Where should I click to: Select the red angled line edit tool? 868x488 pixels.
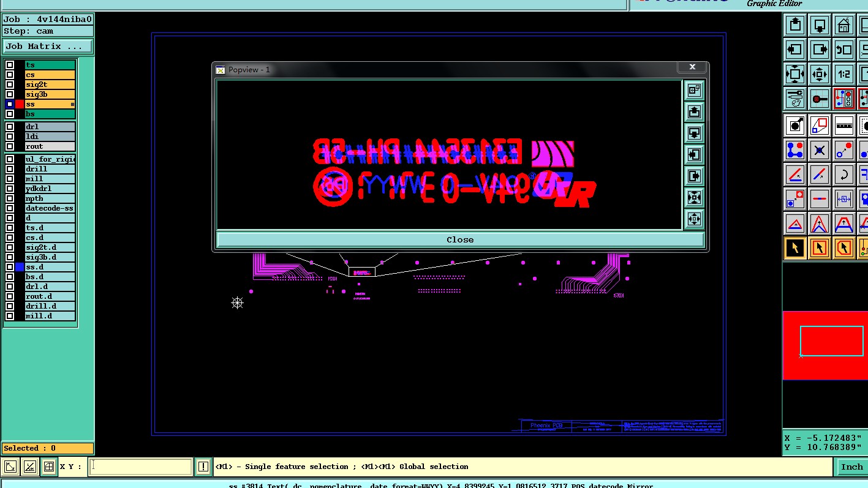795,175
